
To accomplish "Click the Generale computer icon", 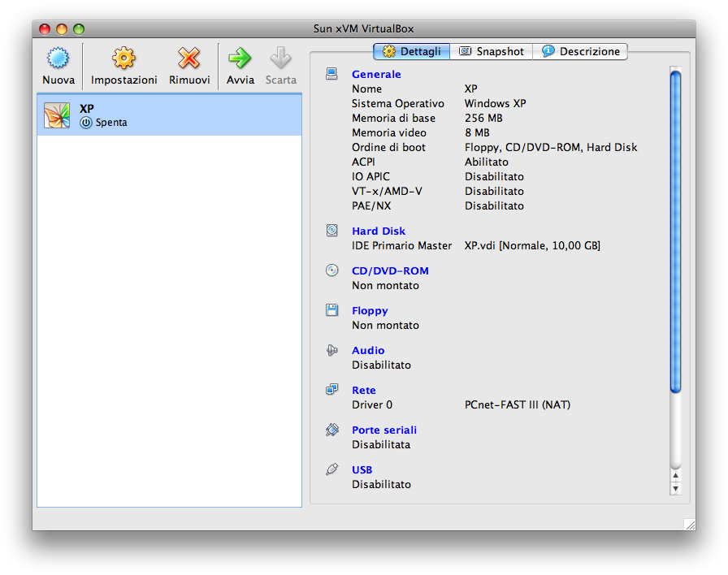I will (x=331, y=74).
